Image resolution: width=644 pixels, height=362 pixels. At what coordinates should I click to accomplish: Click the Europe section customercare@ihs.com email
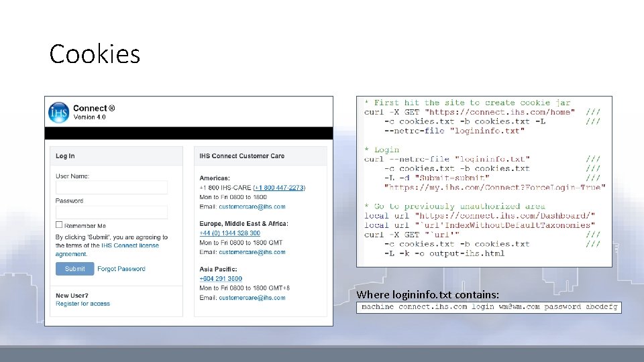click(252, 252)
